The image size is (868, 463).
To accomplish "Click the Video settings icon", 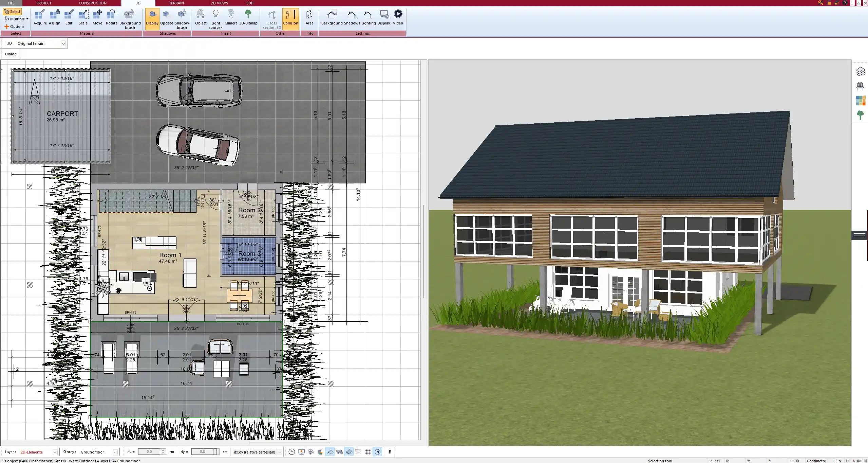I will tap(398, 17).
